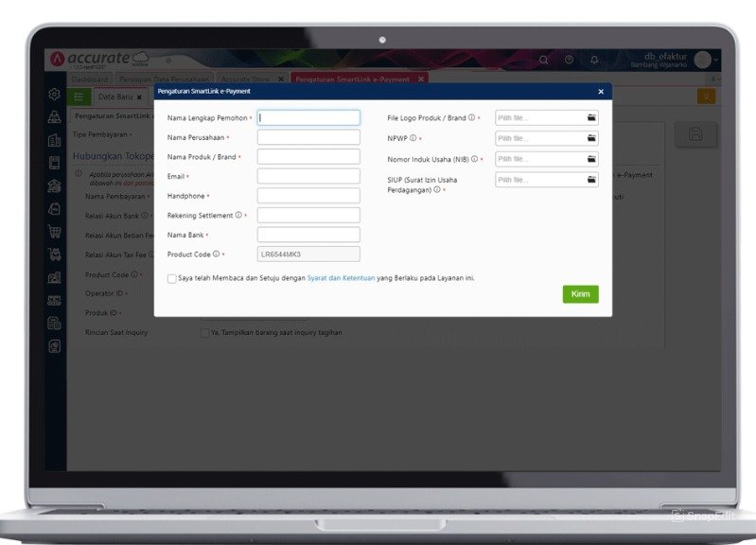Click the Rekening Settlement input field
756x545 pixels.
[x=308, y=215]
